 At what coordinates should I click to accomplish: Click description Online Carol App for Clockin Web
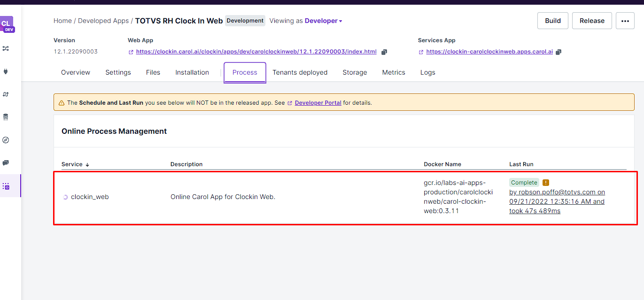click(223, 197)
